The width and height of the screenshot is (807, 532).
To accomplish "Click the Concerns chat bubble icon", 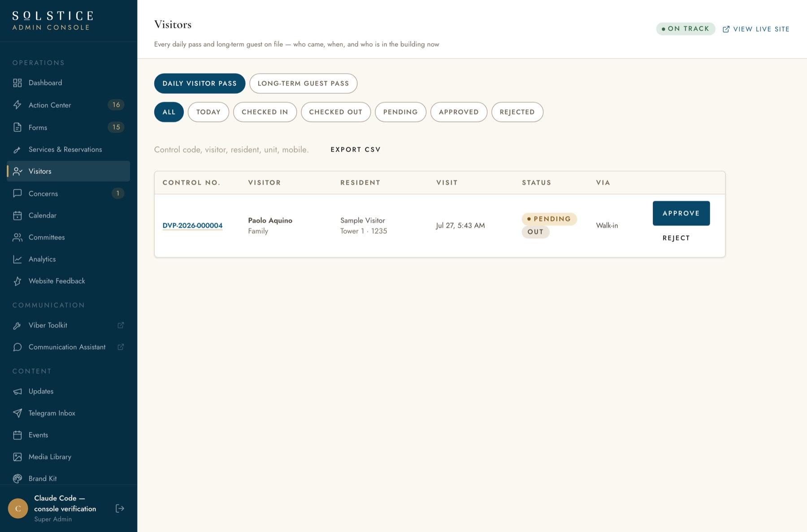I will [x=17, y=194].
